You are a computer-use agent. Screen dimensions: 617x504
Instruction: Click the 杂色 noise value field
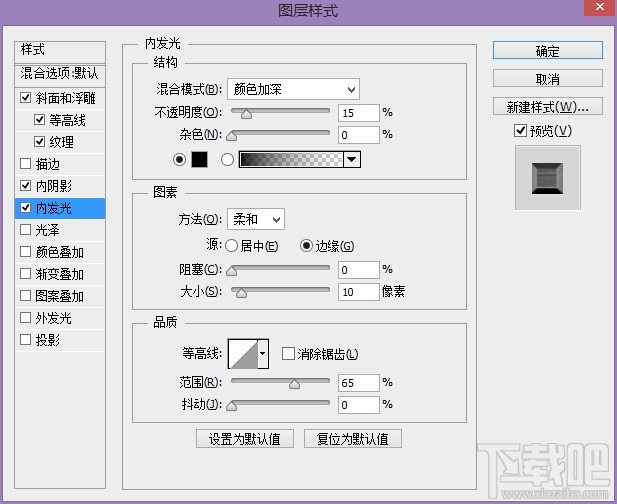(358, 135)
